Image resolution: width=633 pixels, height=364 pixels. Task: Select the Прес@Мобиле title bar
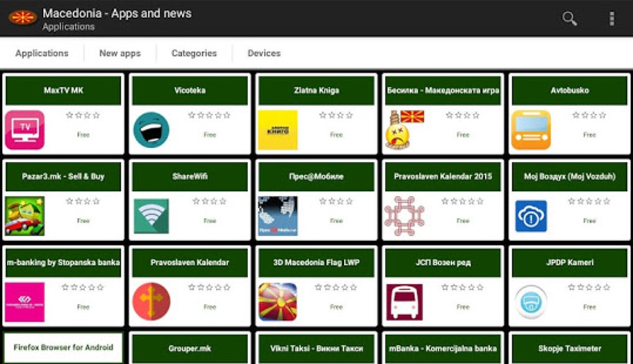pos(316,176)
